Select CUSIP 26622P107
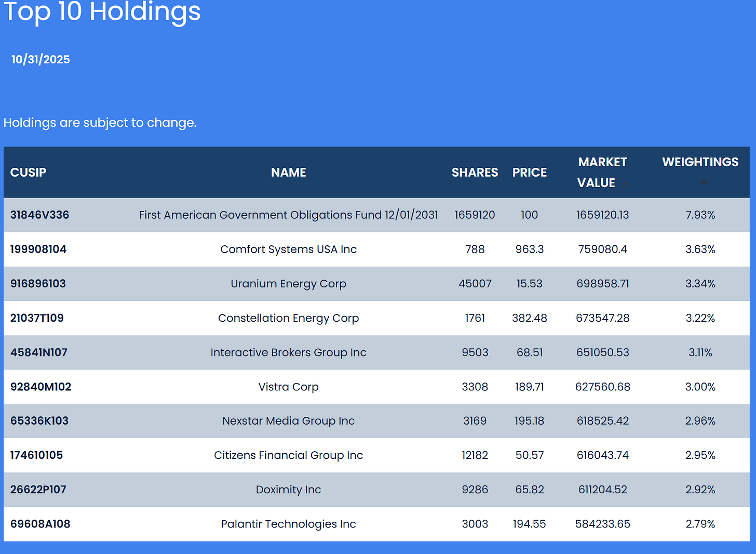 click(x=38, y=490)
